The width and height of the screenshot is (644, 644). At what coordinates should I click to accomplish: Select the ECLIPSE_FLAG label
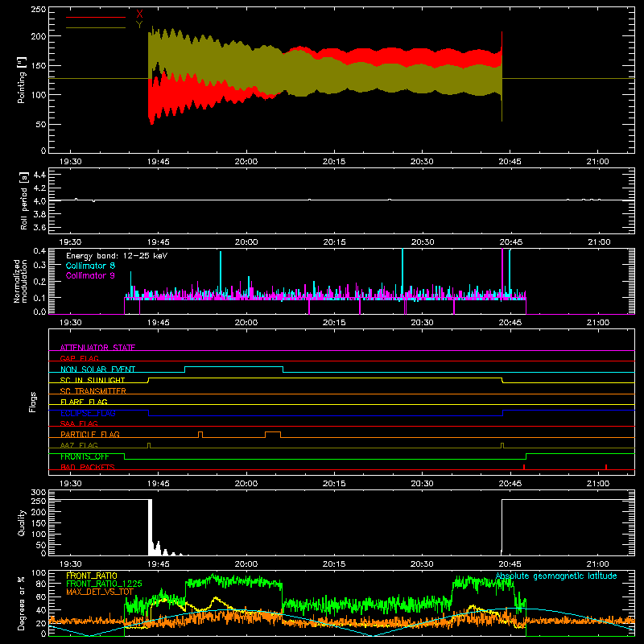[x=88, y=413]
